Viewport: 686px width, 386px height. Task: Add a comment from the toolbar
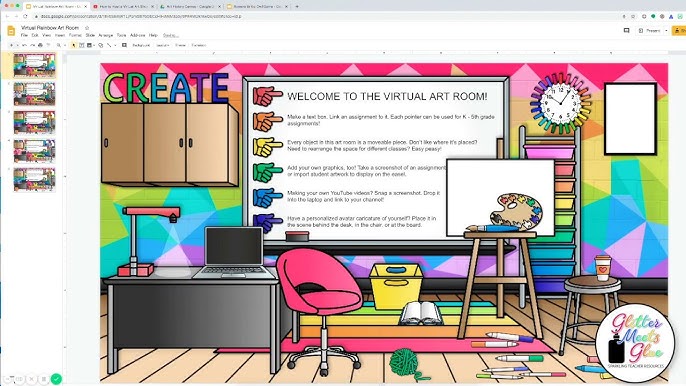pyautogui.click(x=124, y=45)
